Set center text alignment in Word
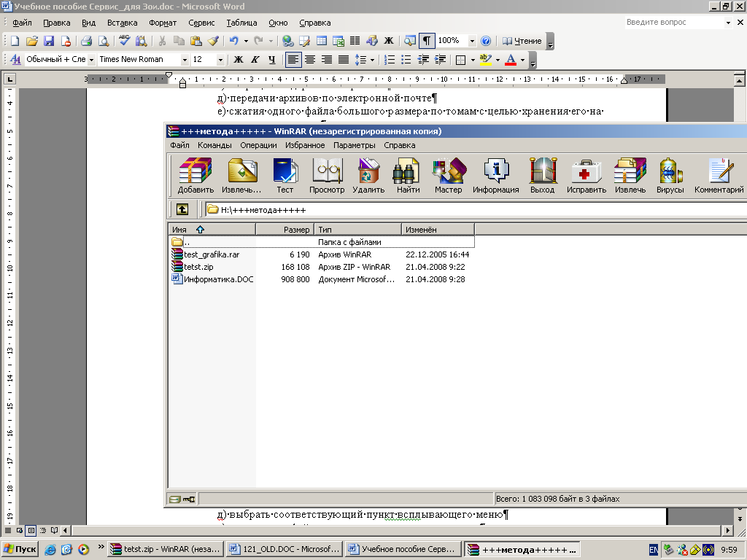Viewport: 747px width, 560px height. (x=310, y=60)
